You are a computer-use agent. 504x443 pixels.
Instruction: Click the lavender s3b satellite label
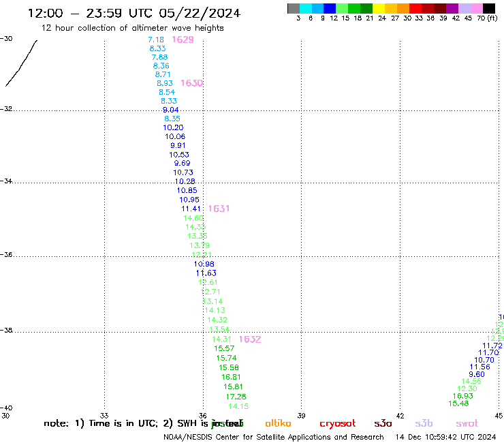(x=424, y=423)
